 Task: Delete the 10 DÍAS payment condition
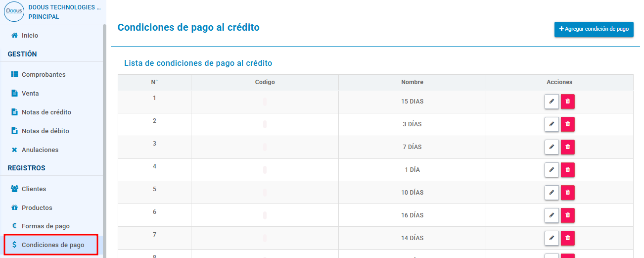[568, 192]
